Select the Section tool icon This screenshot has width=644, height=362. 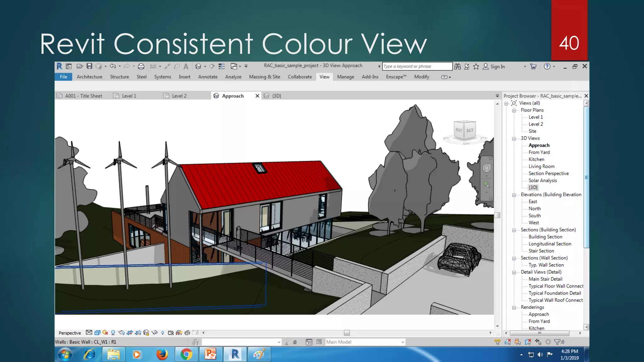(212, 66)
